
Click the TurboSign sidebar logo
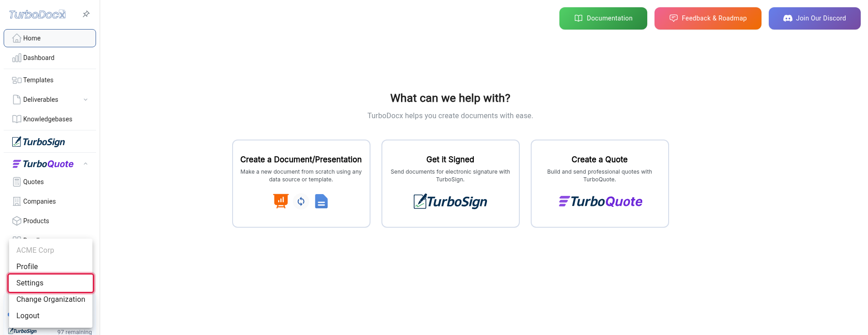[39, 142]
